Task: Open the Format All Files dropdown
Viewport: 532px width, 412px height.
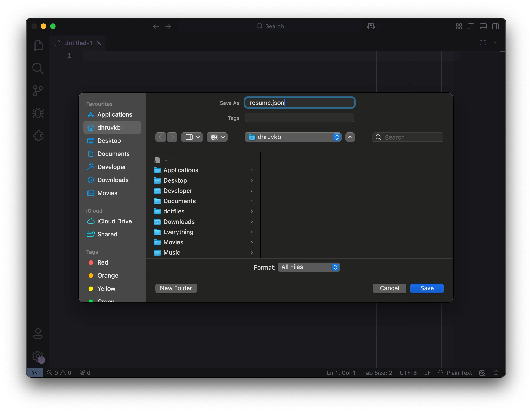Action: [x=308, y=267]
